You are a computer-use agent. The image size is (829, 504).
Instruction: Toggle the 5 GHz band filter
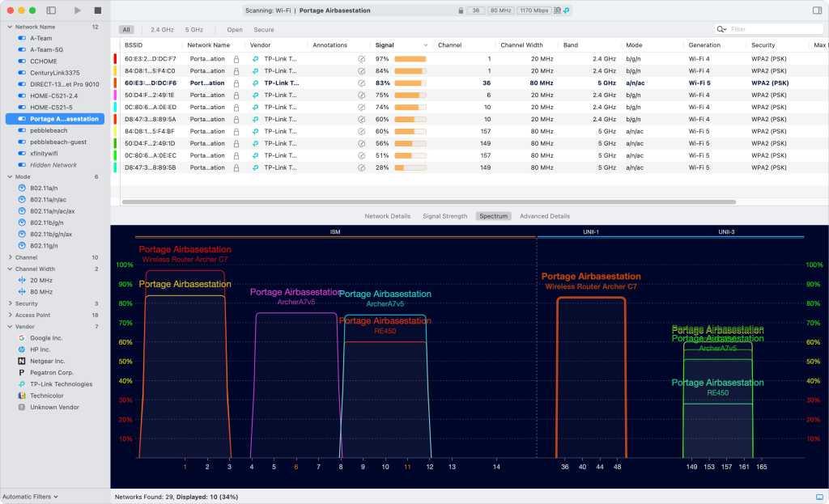pos(194,30)
